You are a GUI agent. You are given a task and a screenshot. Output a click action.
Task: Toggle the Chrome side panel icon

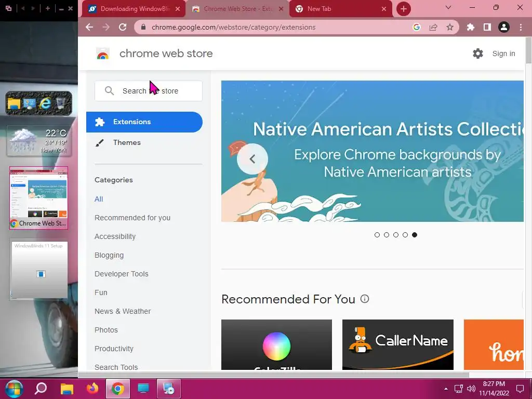click(487, 27)
